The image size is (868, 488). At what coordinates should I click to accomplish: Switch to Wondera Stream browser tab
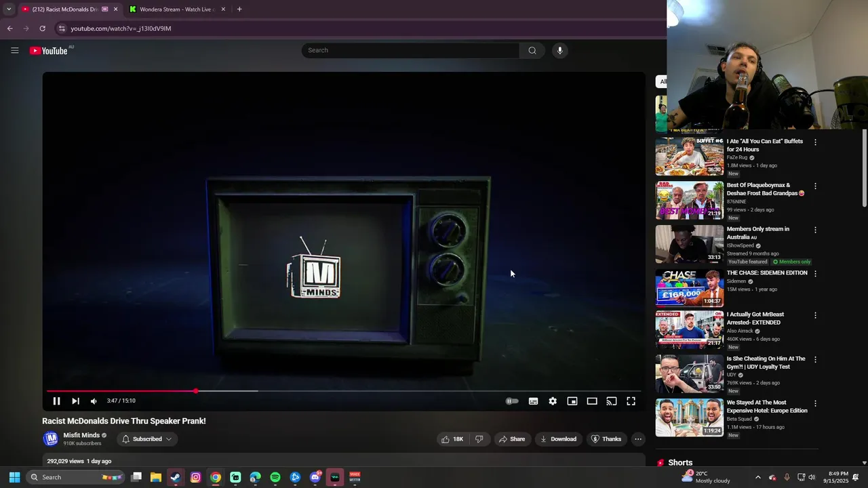tap(176, 9)
